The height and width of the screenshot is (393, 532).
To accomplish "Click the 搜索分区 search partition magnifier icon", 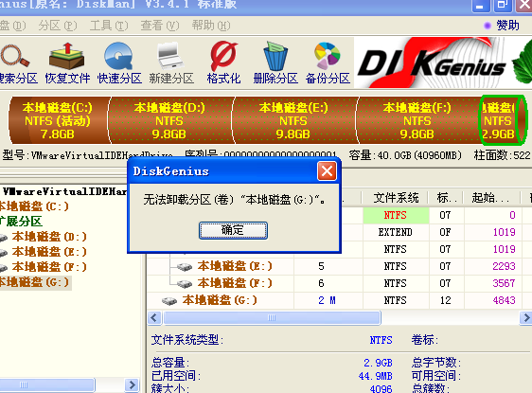I will (x=15, y=56).
